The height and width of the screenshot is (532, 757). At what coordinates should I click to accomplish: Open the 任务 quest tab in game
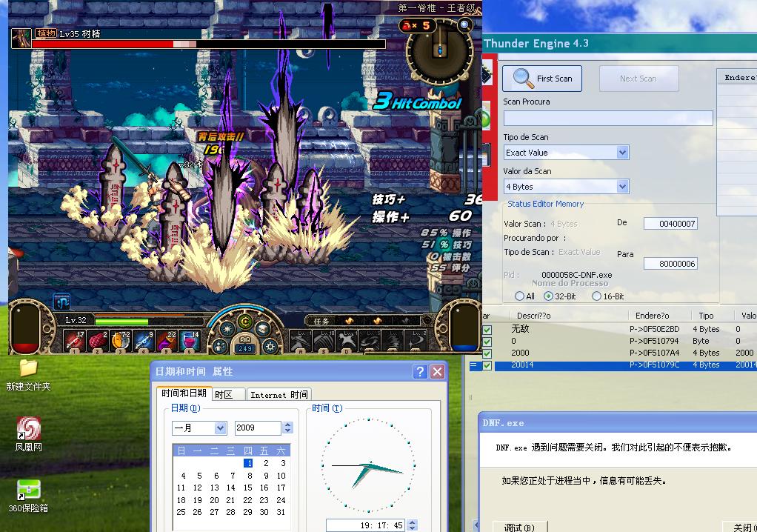321,321
